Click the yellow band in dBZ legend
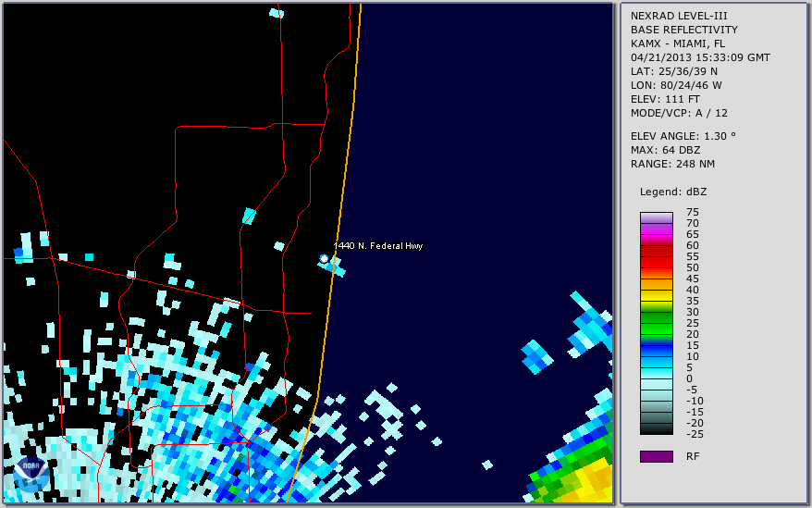Screen dimensions: 812x508 [x=657, y=296]
